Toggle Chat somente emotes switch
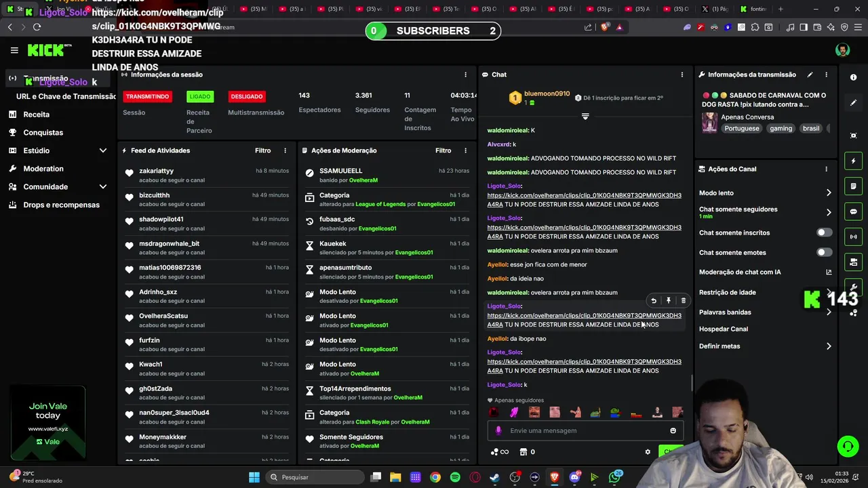 (x=824, y=252)
